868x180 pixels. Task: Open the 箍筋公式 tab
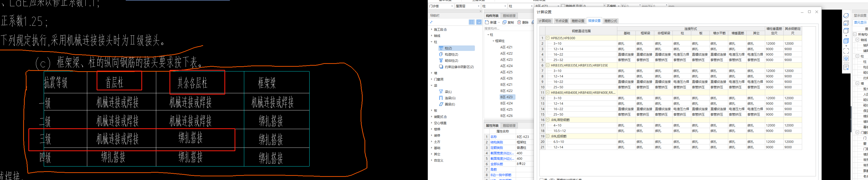point(611,21)
